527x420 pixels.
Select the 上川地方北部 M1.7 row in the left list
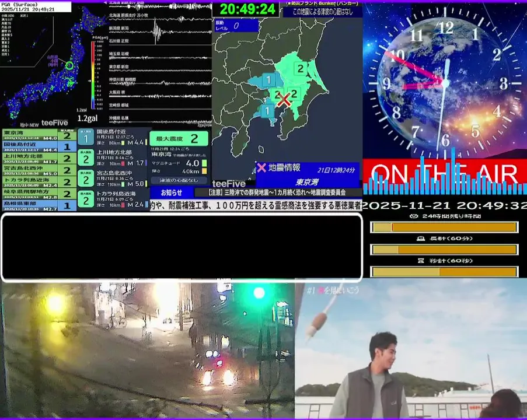click(x=39, y=158)
